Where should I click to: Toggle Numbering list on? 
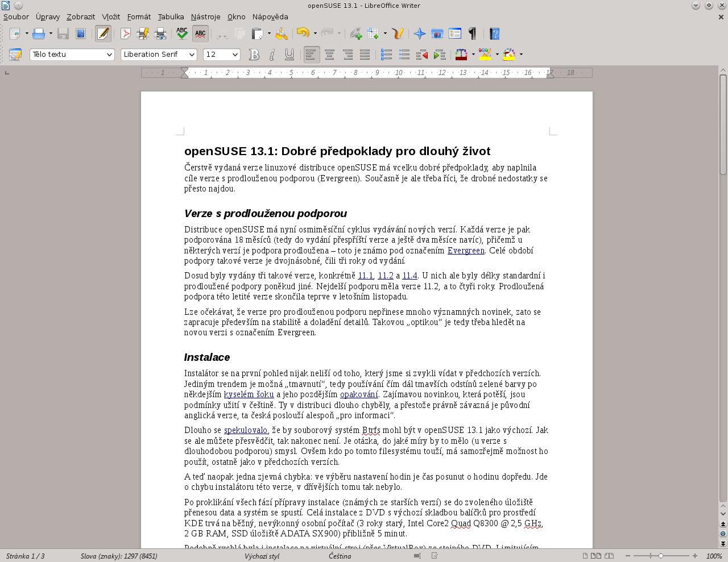click(x=386, y=55)
